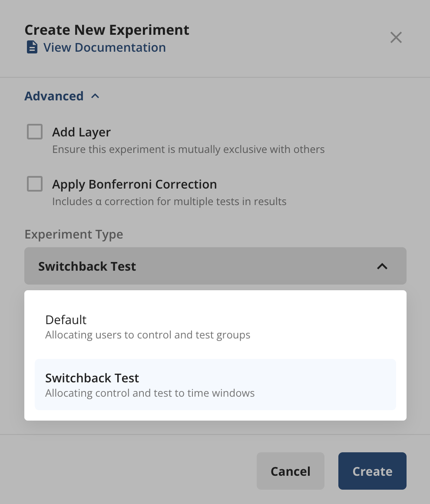Open View Documentation link
This screenshot has height=504, width=430.
(x=104, y=47)
